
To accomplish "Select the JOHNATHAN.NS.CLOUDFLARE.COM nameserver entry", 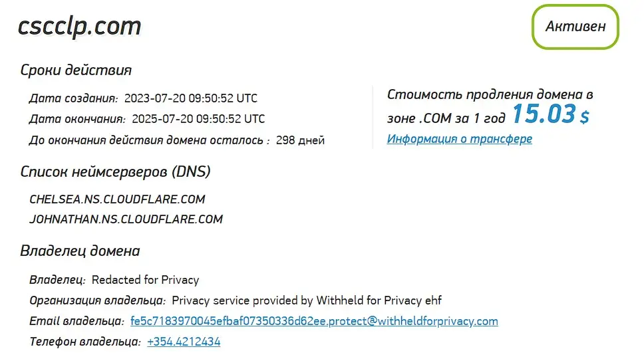I will [x=126, y=219].
